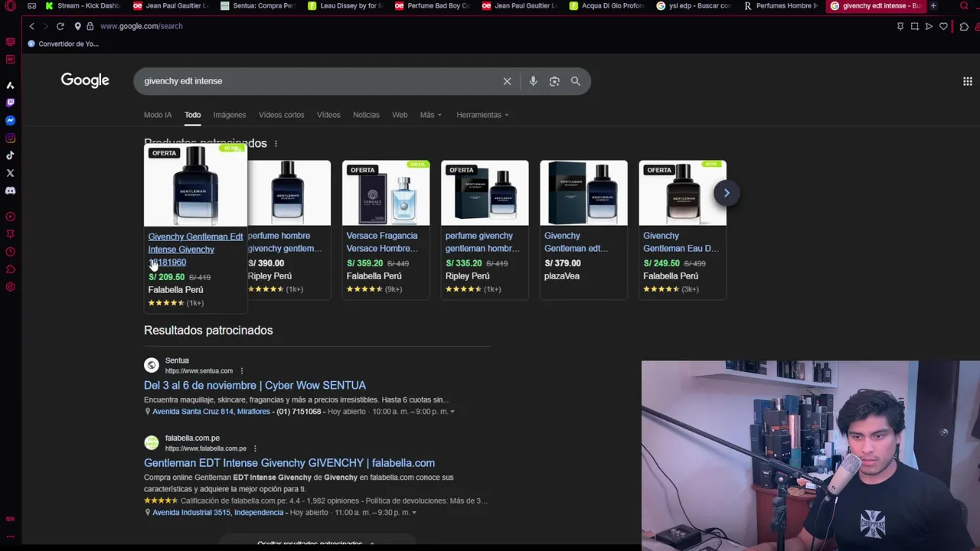
Task: Go to the Google home logo
Action: 85,80
